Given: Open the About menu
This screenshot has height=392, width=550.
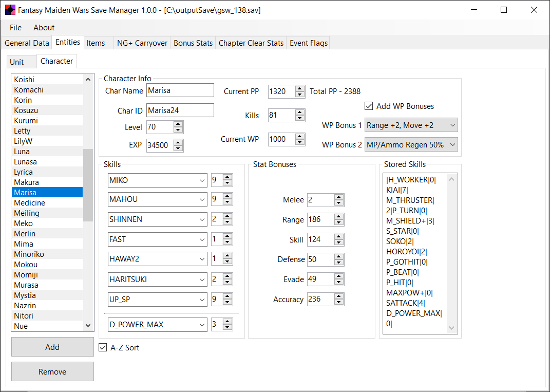Looking at the screenshot, I should click(x=44, y=27).
